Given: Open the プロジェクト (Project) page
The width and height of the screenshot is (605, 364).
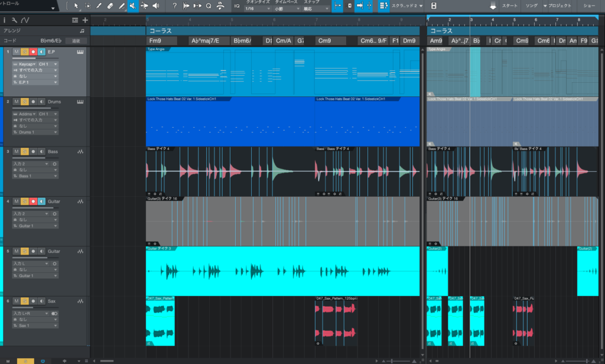Looking at the screenshot, I should pyautogui.click(x=559, y=5).
